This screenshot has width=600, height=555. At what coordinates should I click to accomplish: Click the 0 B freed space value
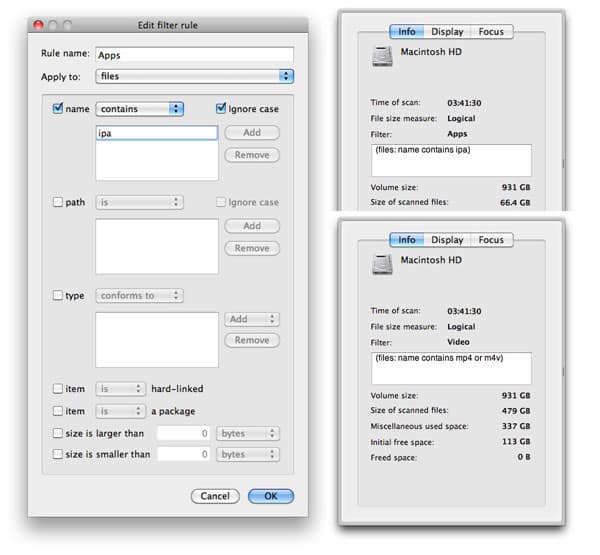point(524,457)
